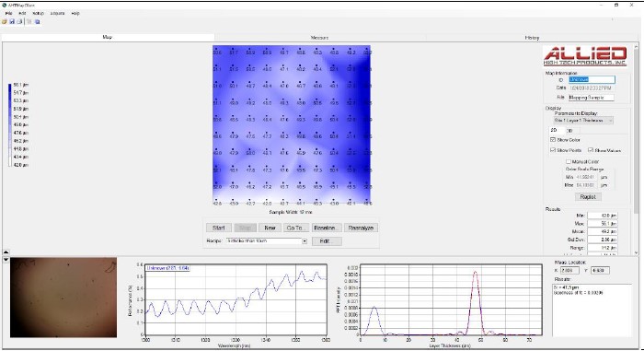Click the New button

[270, 228]
